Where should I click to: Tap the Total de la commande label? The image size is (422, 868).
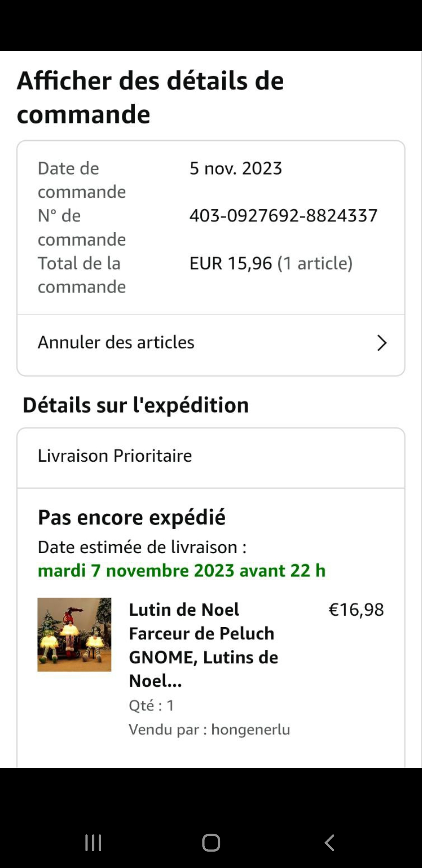(x=82, y=275)
